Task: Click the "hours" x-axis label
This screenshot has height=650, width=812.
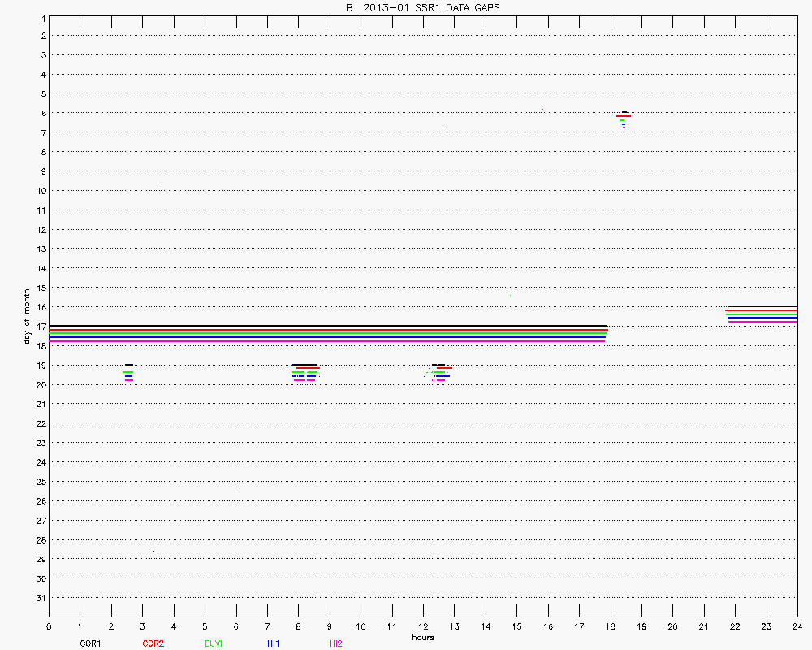Action: (x=422, y=637)
